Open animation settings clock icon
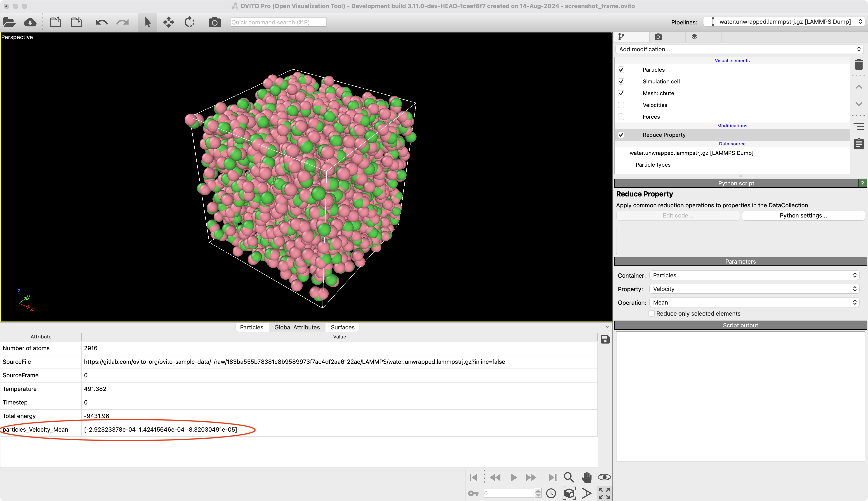This screenshot has width=868, height=501. tap(551, 494)
